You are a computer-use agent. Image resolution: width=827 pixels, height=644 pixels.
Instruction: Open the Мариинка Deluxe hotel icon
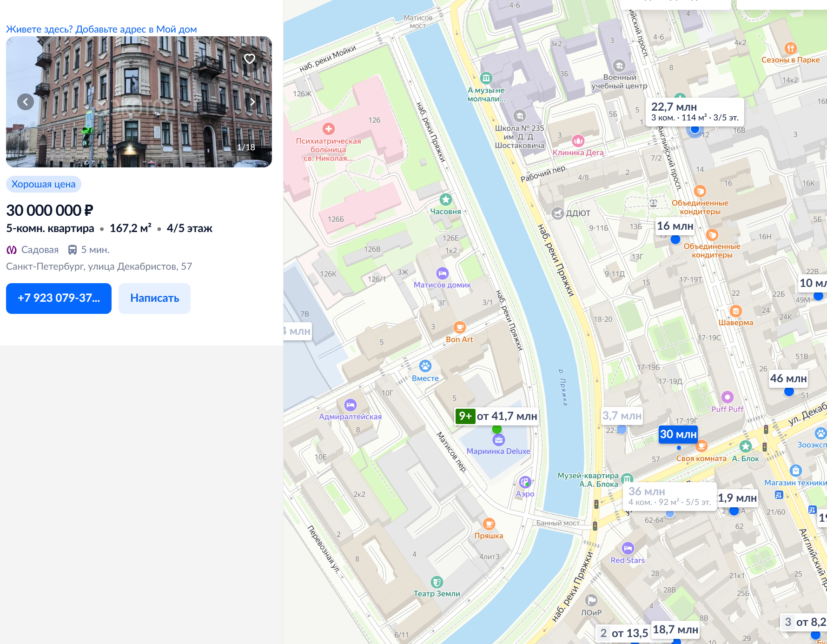(x=498, y=439)
